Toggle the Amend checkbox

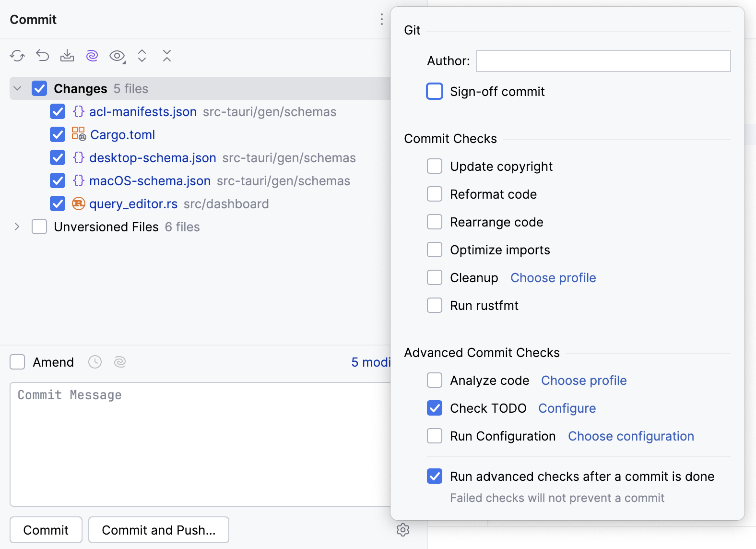click(x=18, y=362)
